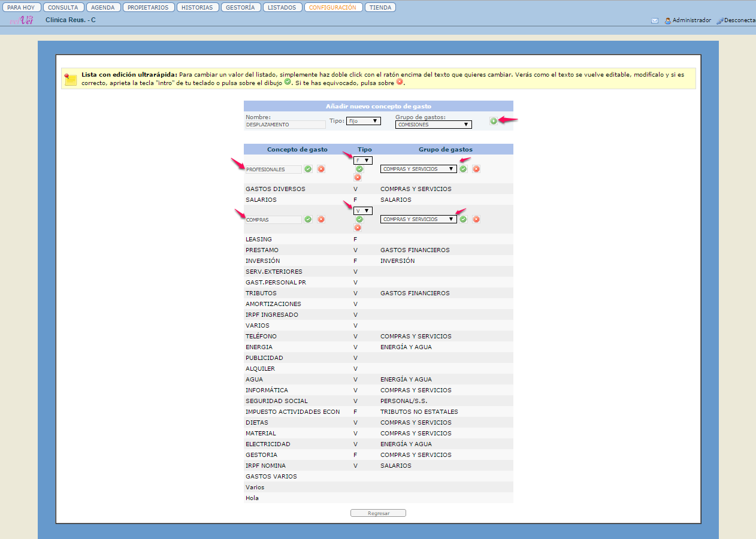Discard the COMPRAS expense group change
This screenshot has height=539, width=756.
(476, 219)
